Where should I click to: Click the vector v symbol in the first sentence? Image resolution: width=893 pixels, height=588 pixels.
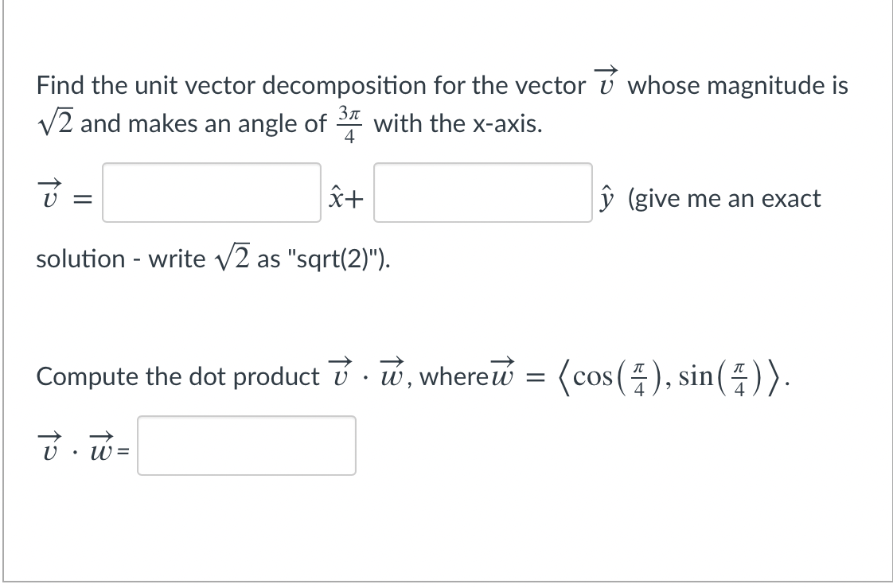[606, 81]
